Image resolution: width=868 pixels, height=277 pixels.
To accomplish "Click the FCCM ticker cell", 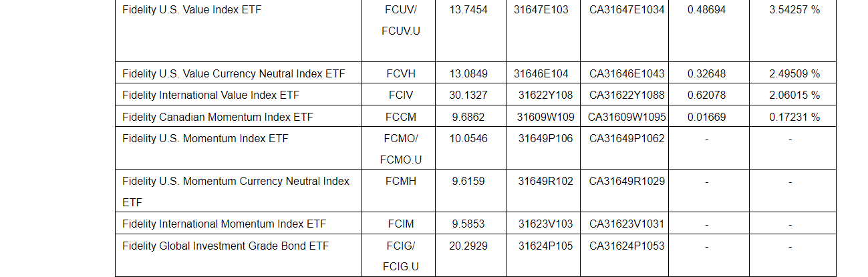I will 401,117.
